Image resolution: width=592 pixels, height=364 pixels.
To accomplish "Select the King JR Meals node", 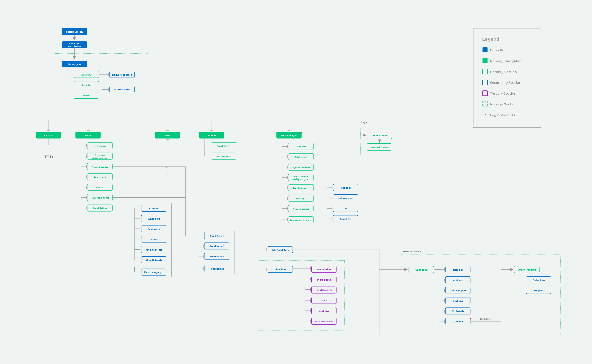I will (x=154, y=250).
